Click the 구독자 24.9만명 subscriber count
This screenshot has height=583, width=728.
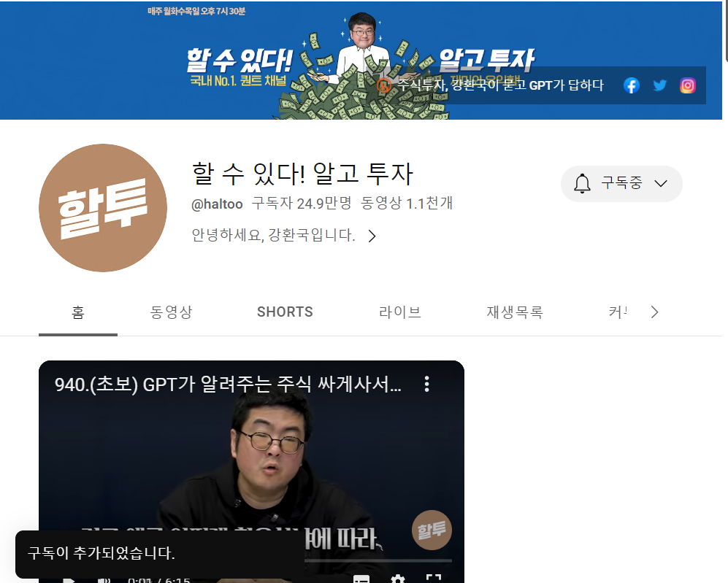tap(302, 203)
